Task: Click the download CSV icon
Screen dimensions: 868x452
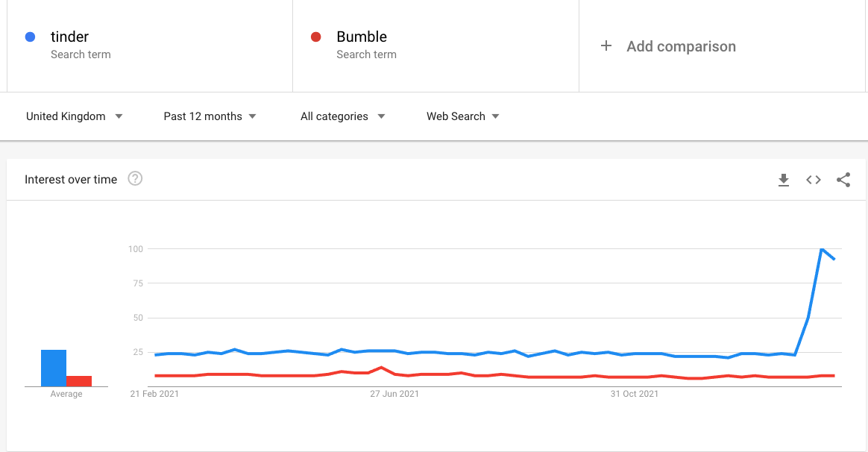Action: pos(784,180)
